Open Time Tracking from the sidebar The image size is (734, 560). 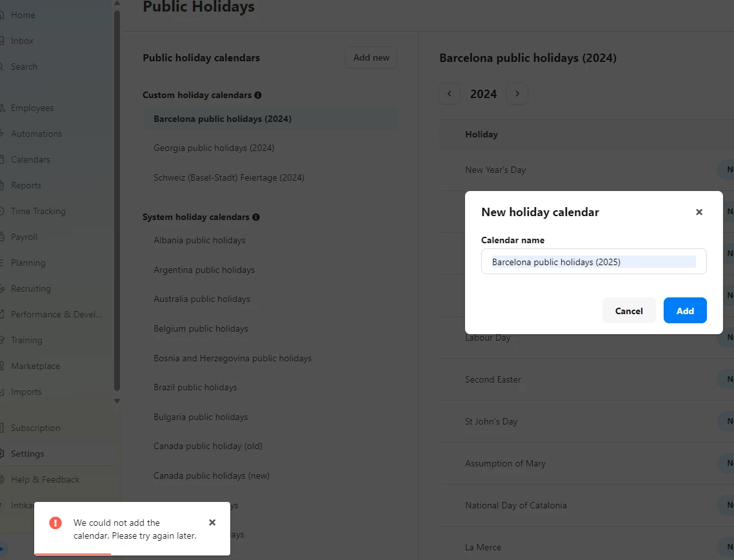(38, 211)
